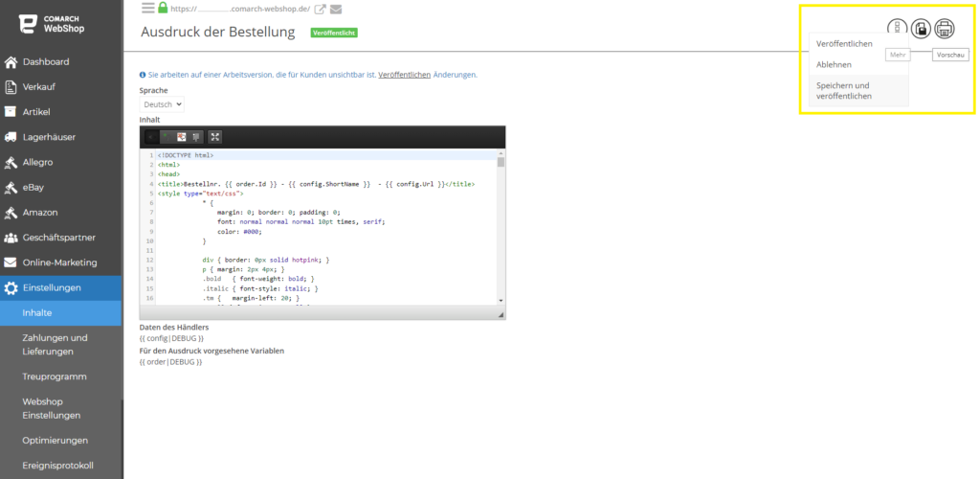
Task: Open Online-Marketing in the sidebar
Action: [x=61, y=262]
